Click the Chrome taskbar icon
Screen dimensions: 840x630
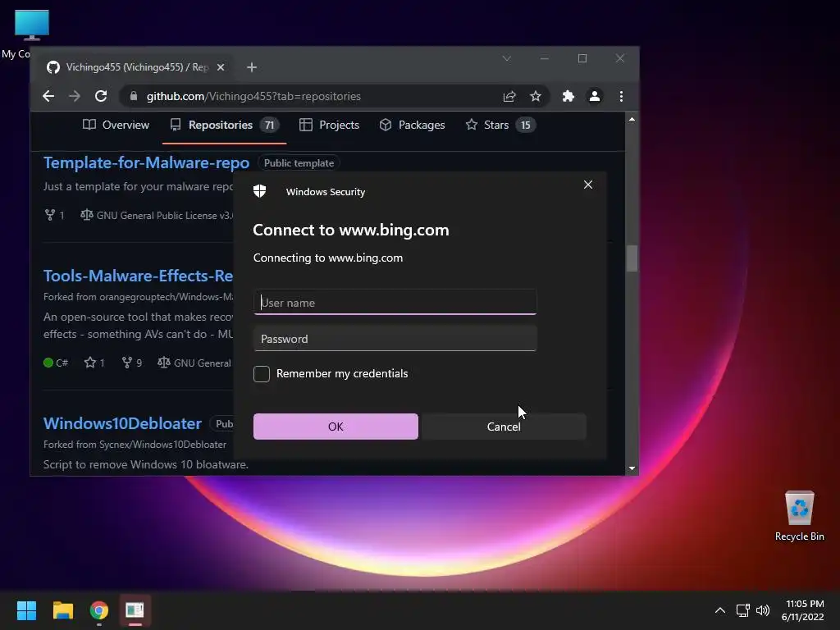click(x=99, y=610)
